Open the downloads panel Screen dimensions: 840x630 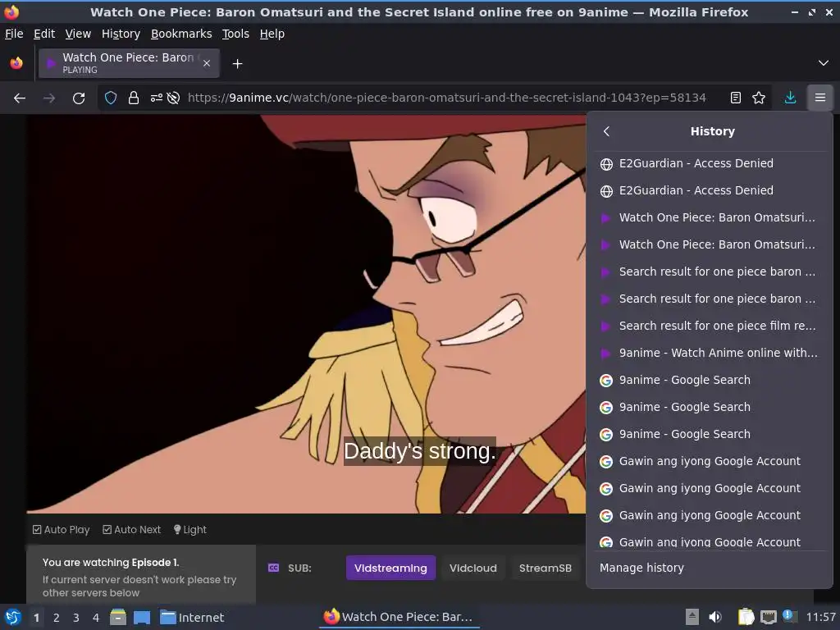790,98
